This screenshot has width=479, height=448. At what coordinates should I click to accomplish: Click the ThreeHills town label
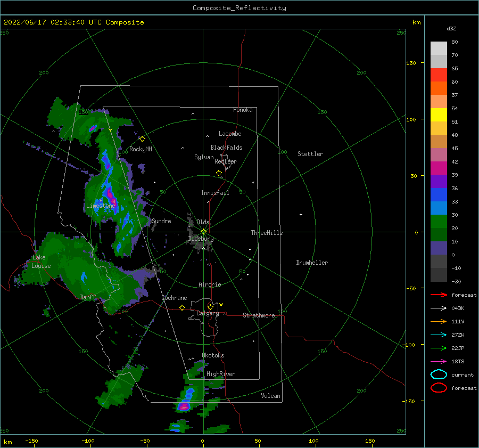pyautogui.click(x=267, y=233)
